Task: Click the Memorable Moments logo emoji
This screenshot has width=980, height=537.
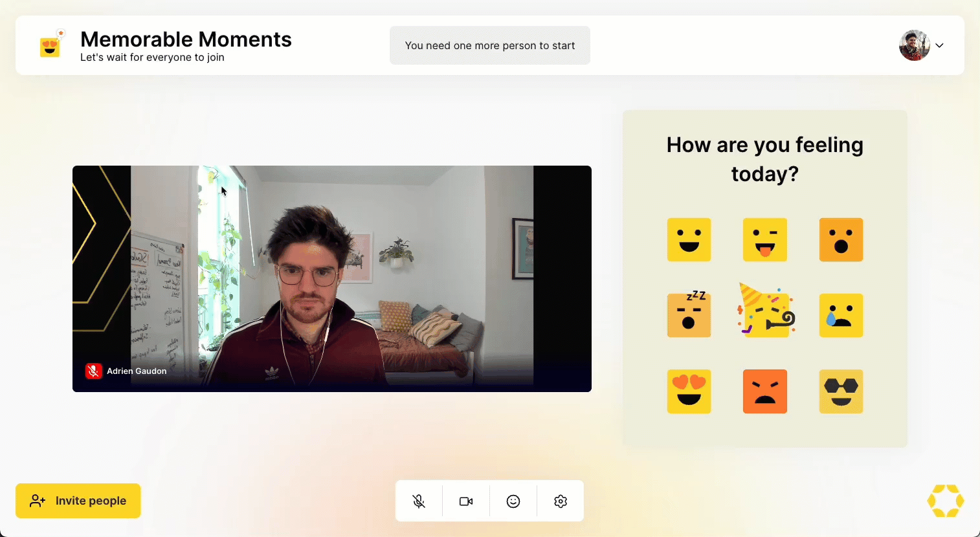Action: click(51, 45)
